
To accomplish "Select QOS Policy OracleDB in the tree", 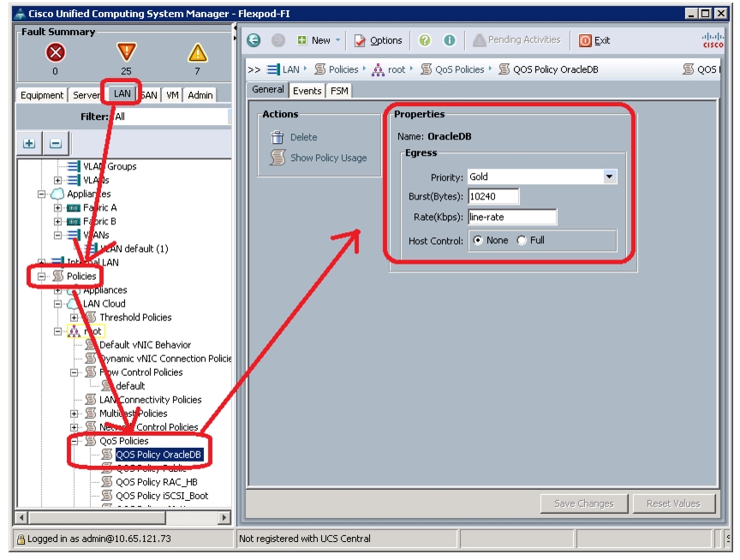I will (x=158, y=455).
